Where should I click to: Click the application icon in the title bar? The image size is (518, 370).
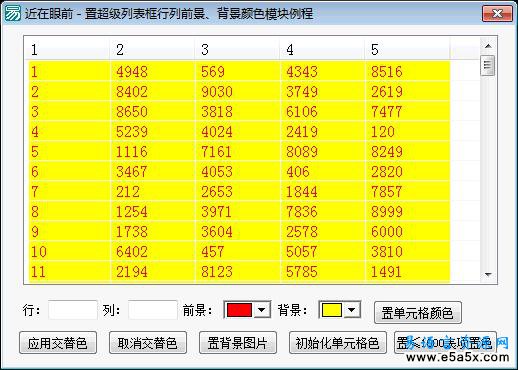click(x=12, y=13)
